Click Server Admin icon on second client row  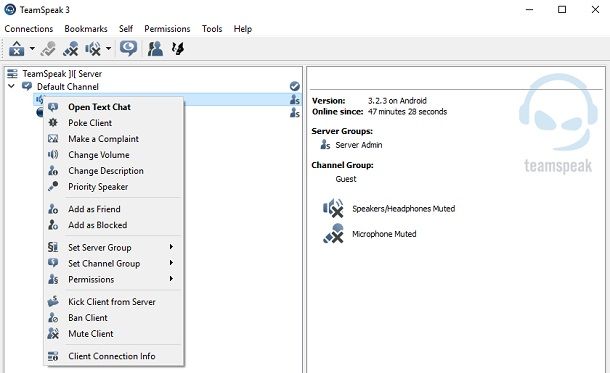pyautogui.click(x=295, y=113)
